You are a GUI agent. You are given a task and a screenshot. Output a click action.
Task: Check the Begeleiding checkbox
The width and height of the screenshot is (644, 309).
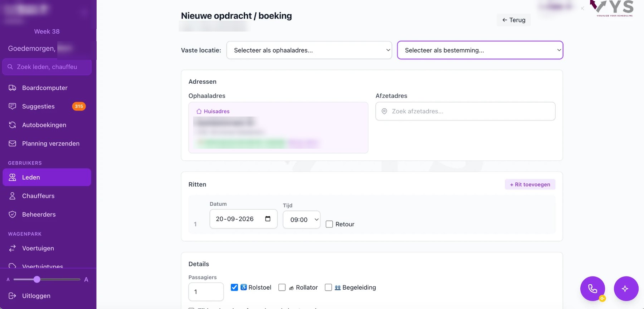point(328,288)
